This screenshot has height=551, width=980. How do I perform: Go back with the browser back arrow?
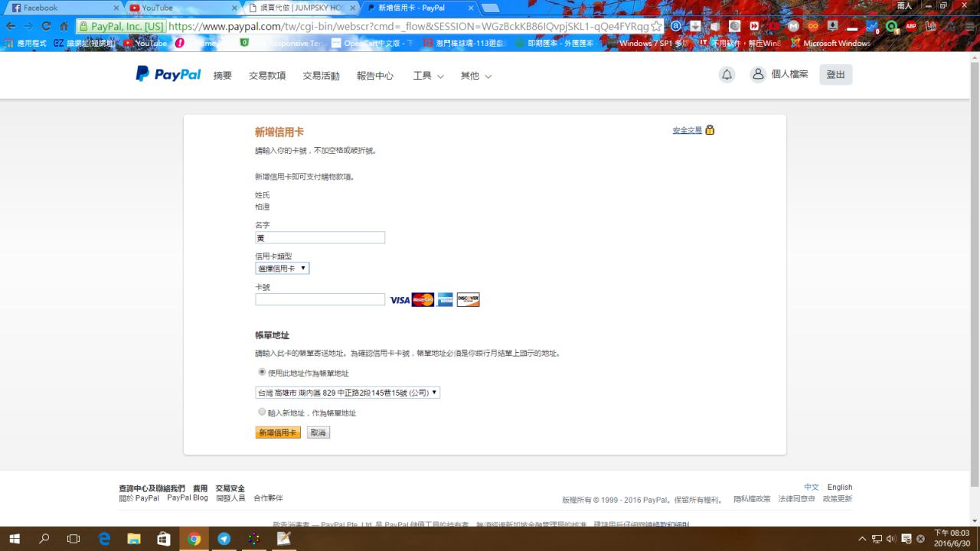tap(11, 26)
